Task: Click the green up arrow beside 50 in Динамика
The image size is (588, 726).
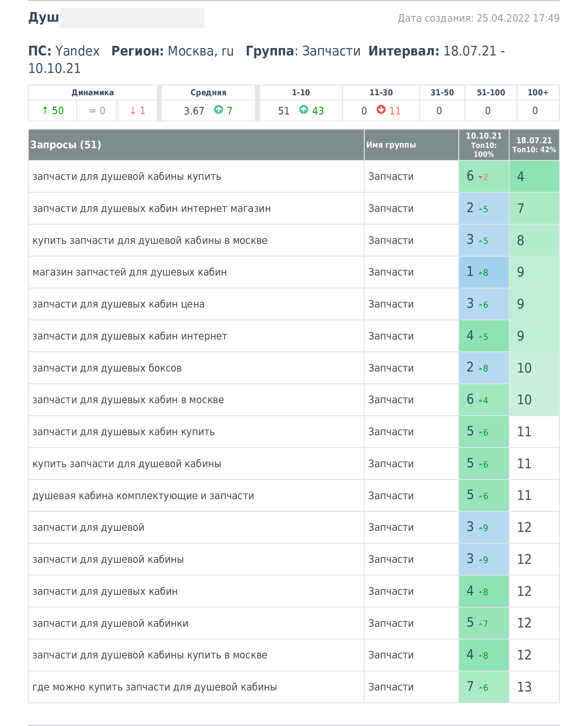Action: [45, 111]
